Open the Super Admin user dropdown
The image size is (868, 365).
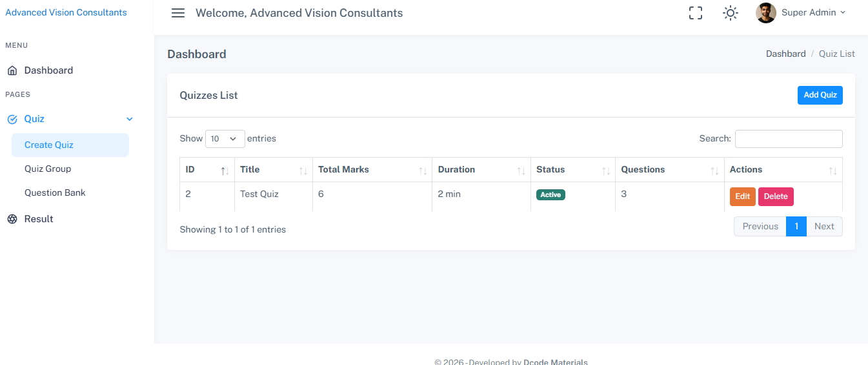pyautogui.click(x=813, y=13)
